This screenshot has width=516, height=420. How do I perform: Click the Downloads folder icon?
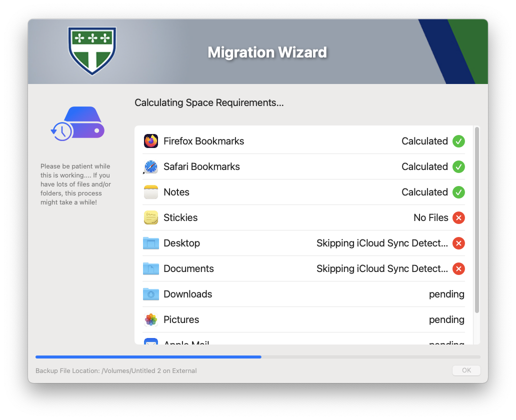click(x=151, y=294)
